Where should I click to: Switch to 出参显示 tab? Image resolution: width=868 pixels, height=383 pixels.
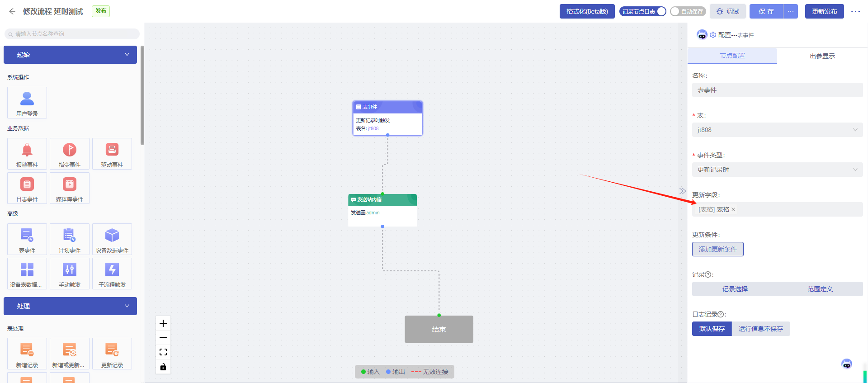[822, 56]
